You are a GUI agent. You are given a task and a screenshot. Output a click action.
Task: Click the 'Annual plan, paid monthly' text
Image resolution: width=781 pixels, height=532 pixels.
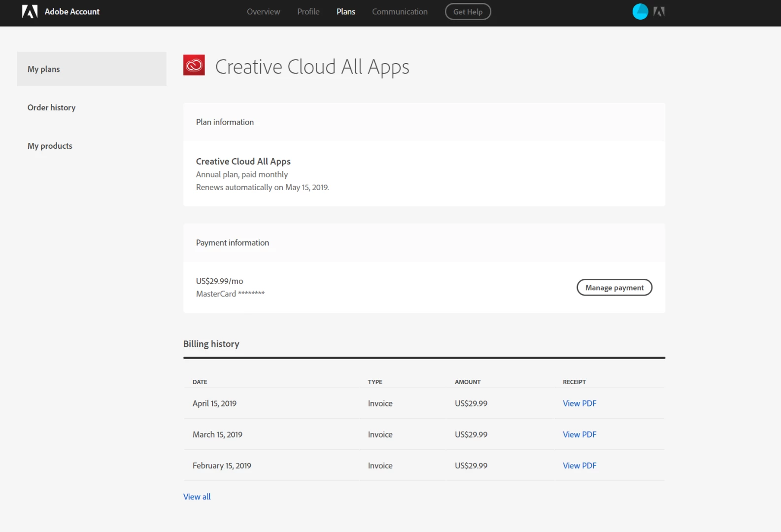click(242, 174)
